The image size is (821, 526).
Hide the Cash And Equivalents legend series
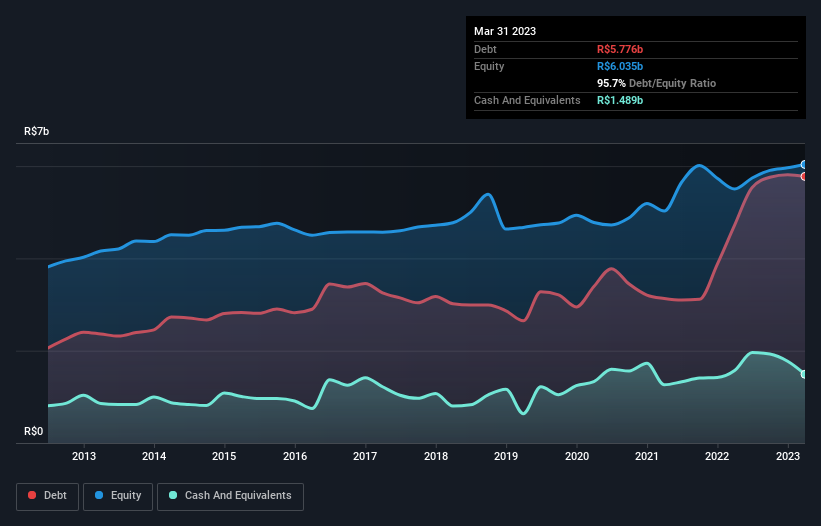tap(229, 495)
